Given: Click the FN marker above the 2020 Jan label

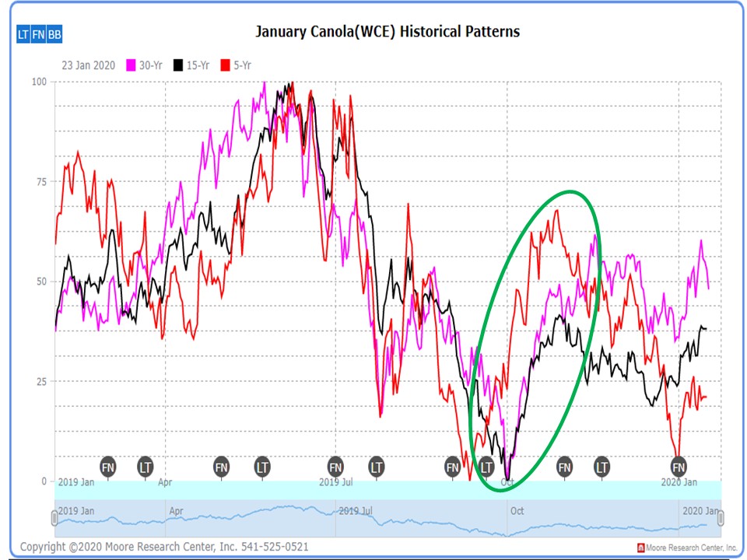Looking at the screenshot, I should [679, 467].
